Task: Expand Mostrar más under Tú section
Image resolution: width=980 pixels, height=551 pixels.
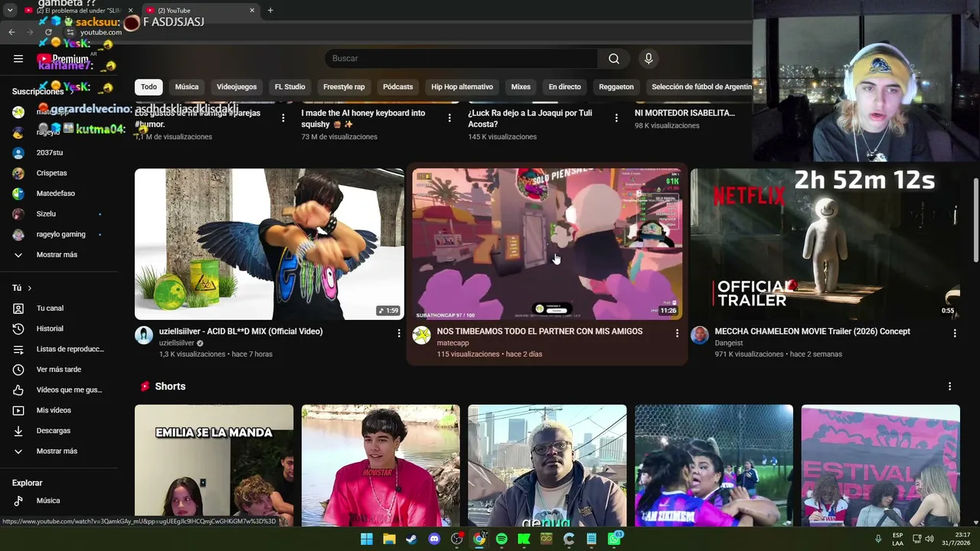Action: 61,452
